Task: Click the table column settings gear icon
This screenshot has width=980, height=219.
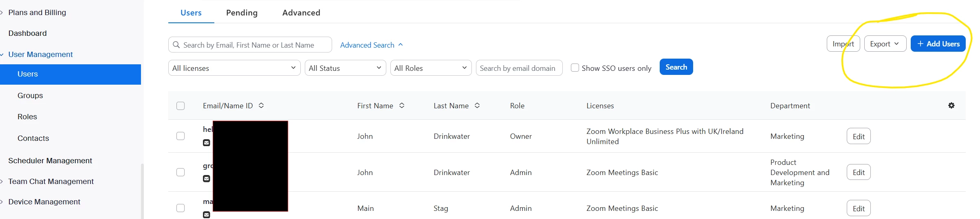Action: pyautogui.click(x=951, y=105)
